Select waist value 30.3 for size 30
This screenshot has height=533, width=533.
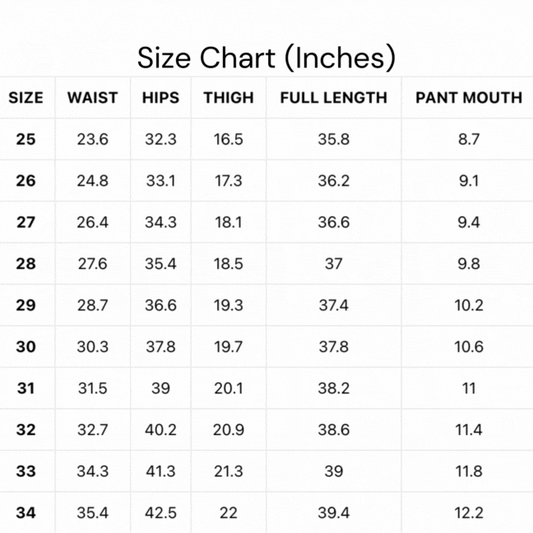(x=92, y=347)
